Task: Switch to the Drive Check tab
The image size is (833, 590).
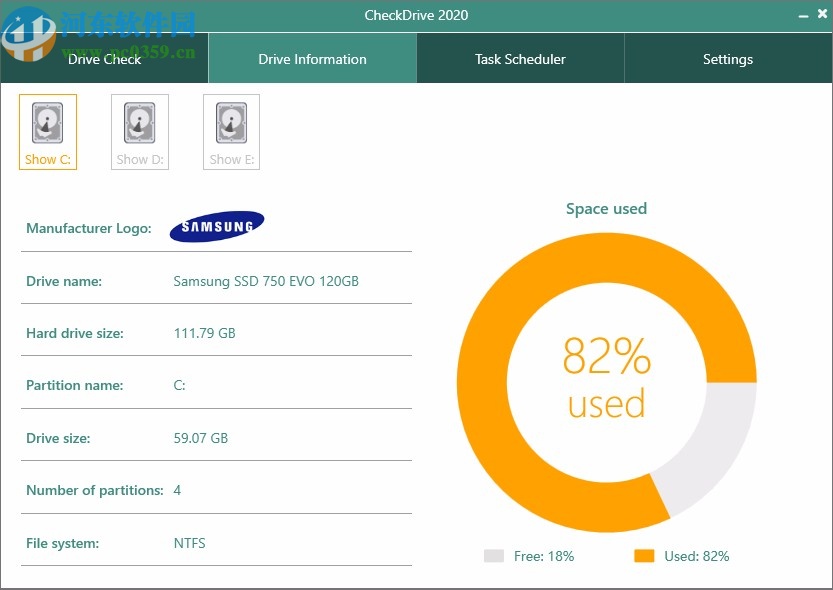Action: [x=104, y=59]
